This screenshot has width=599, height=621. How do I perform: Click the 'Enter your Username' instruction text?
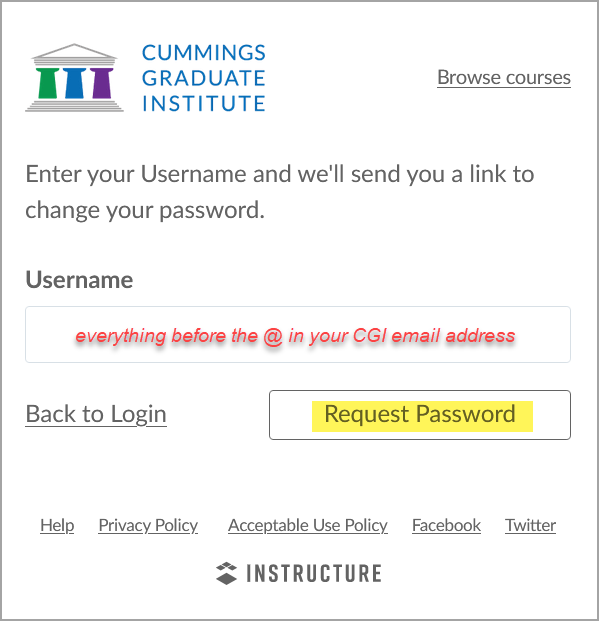tap(280, 192)
